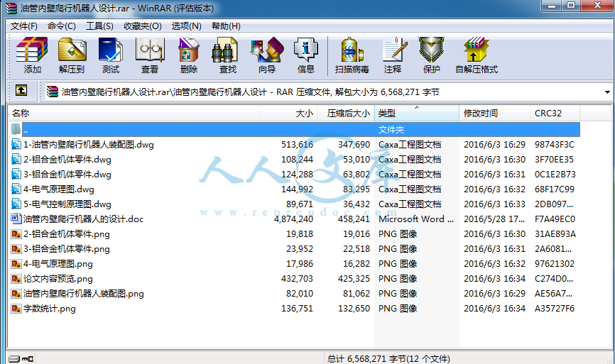Click the size value 513,616
The width and height of the screenshot is (615, 364).
[297, 145]
